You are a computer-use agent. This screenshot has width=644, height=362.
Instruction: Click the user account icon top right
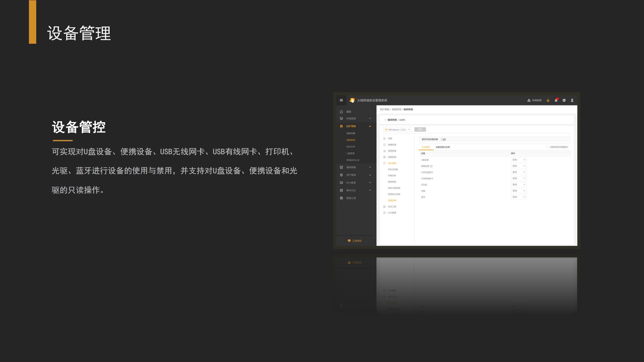point(572,100)
